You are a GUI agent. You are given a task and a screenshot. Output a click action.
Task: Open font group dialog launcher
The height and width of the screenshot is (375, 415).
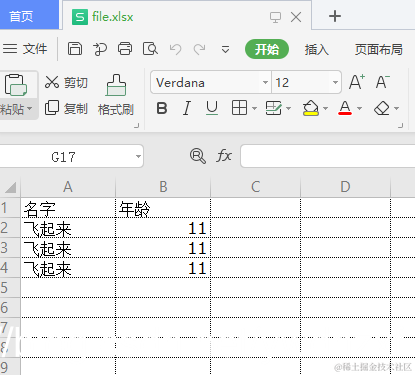[400, 125]
